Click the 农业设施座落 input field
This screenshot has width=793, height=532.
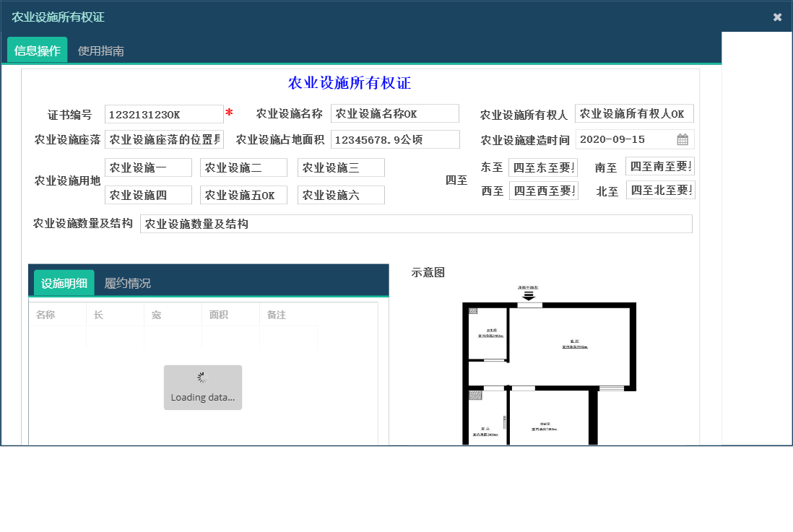coord(164,139)
